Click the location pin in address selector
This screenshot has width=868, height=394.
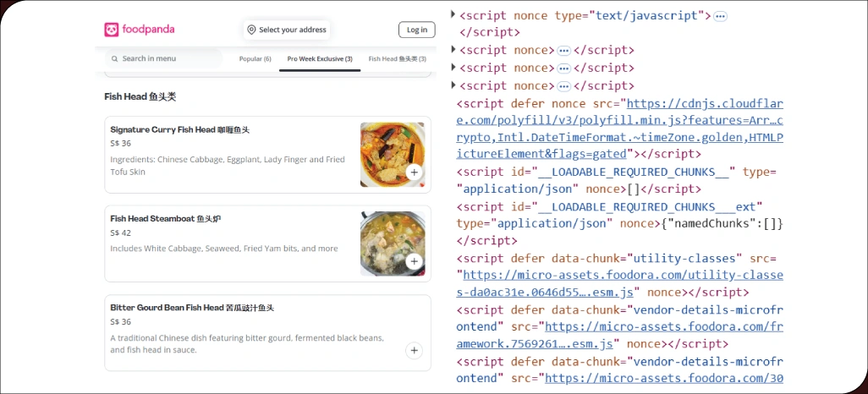(251, 30)
